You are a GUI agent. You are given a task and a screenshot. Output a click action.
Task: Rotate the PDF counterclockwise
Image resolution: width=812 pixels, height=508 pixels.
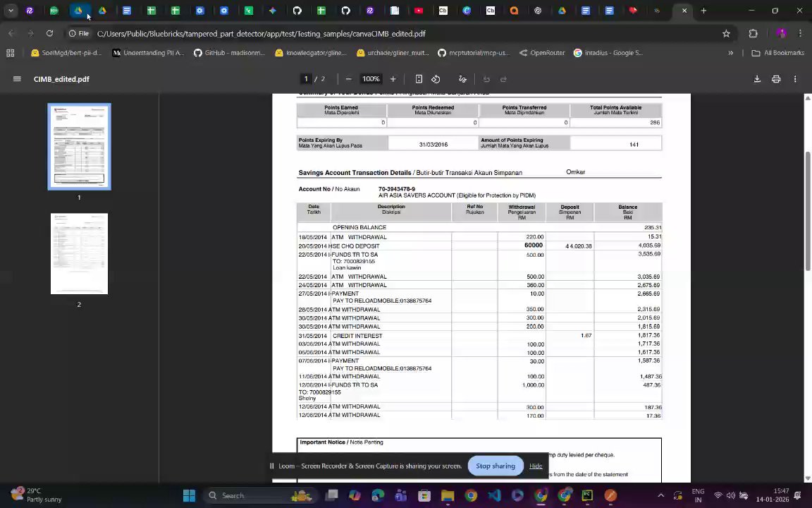tap(436, 79)
